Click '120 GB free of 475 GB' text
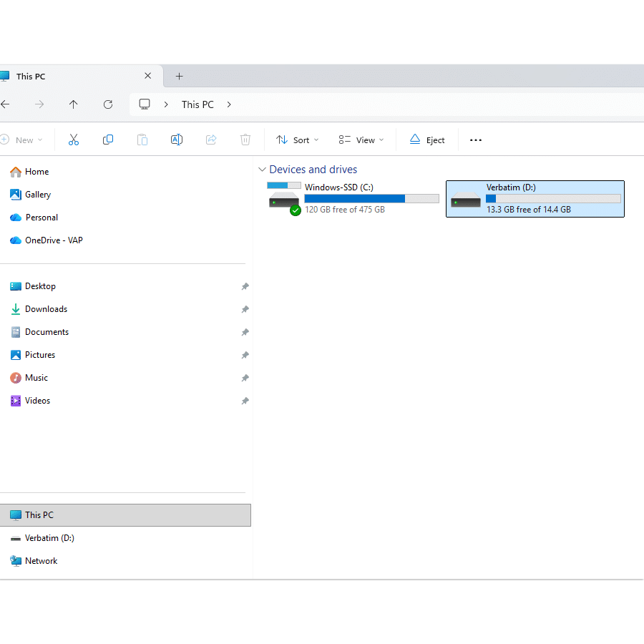The height and width of the screenshot is (644, 644). (x=345, y=210)
